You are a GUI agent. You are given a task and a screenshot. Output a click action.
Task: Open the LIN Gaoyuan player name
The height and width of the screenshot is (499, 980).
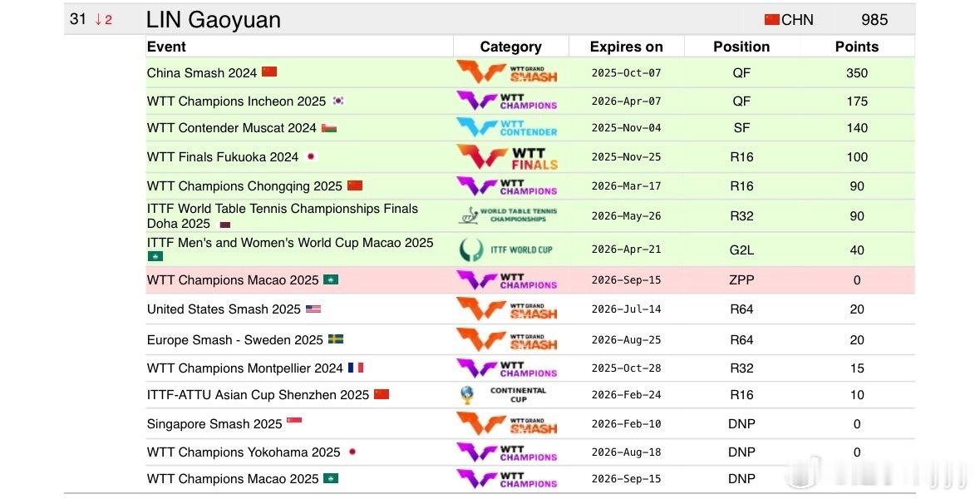pos(213,19)
